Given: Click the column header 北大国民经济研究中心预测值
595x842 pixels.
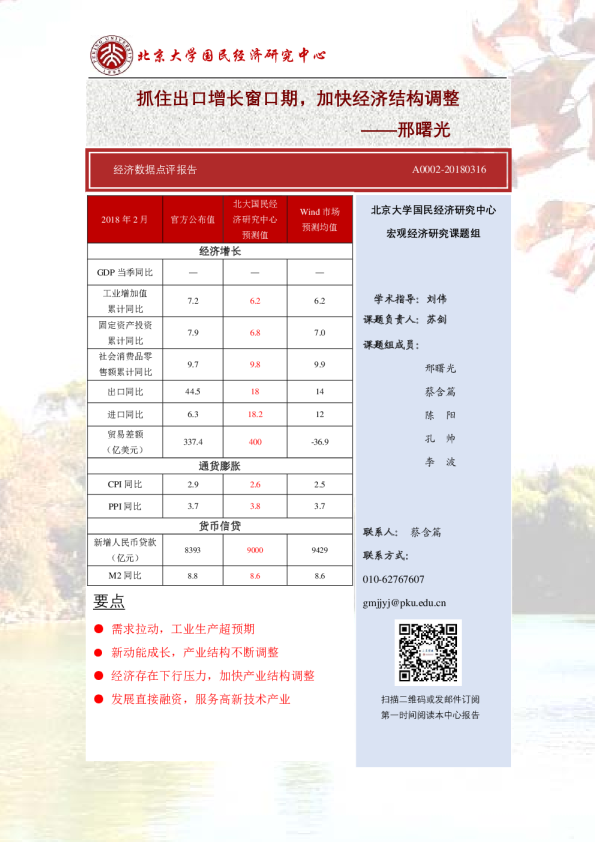Looking at the screenshot, I should 255,219.
